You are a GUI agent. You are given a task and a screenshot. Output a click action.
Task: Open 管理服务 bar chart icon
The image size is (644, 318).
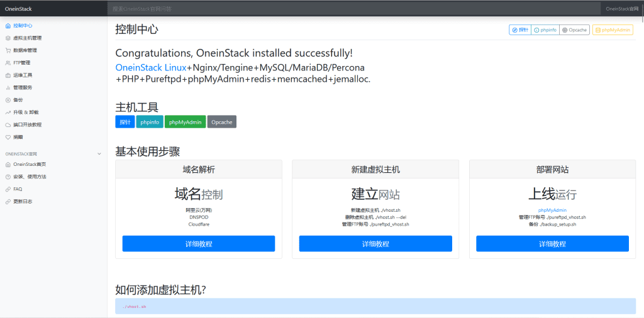tap(8, 87)
